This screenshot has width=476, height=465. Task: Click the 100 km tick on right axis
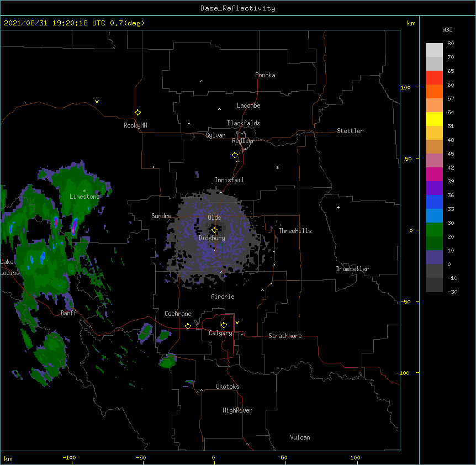(x=405, y=87)
